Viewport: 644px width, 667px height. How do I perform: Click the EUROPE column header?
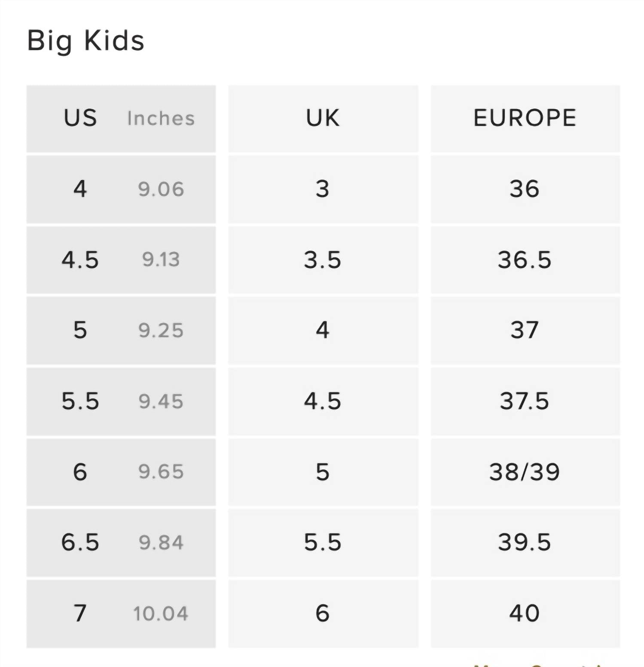click(525, 118)
